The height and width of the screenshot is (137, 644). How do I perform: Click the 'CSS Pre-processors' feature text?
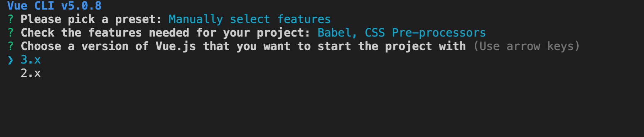click(x=425, y=33)
